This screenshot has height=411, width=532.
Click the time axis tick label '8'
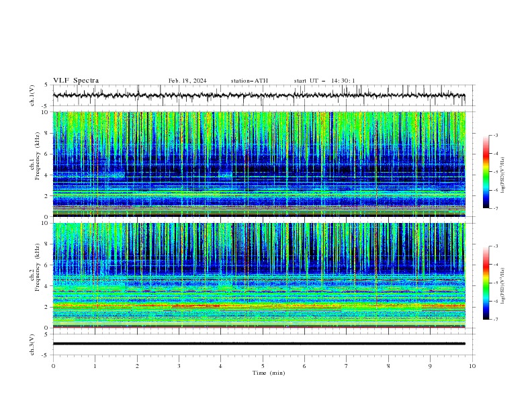[x=388, y=366]
